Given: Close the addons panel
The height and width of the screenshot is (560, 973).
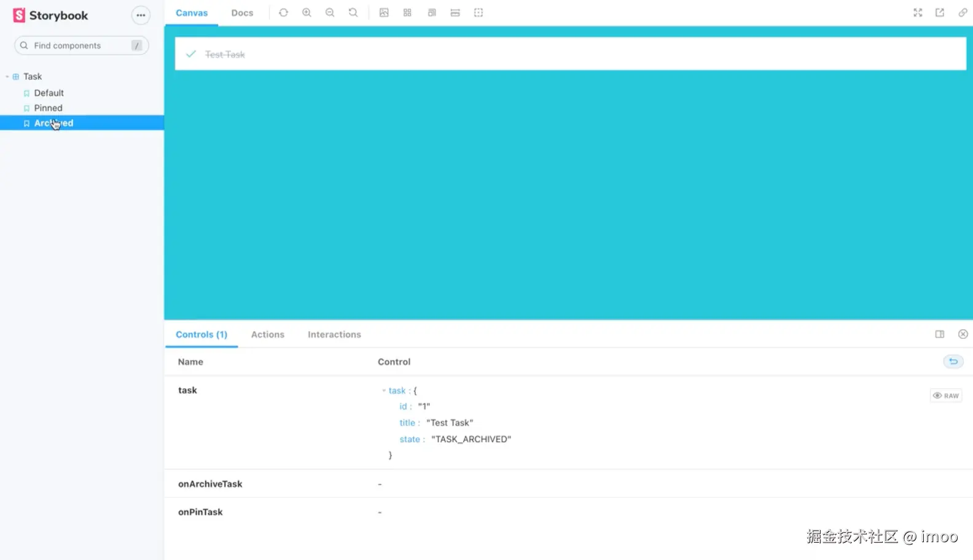Looking at the screenshot, I should pos(963,334).
